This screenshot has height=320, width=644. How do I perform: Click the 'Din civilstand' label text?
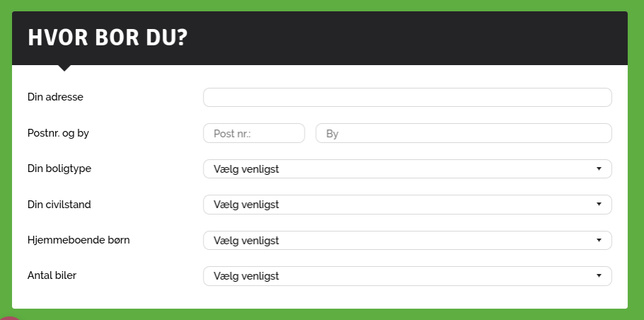click(59, 205)
